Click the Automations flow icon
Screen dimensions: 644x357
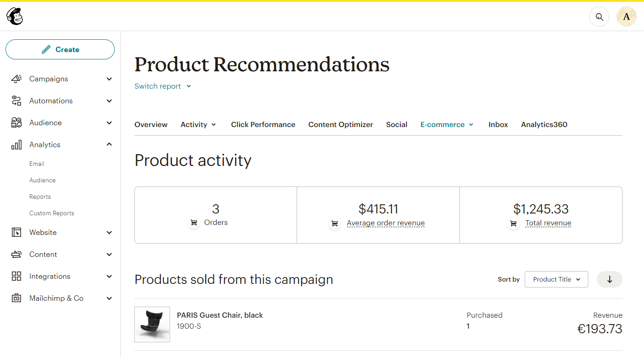pyautogui.click(x=16, y=101)
